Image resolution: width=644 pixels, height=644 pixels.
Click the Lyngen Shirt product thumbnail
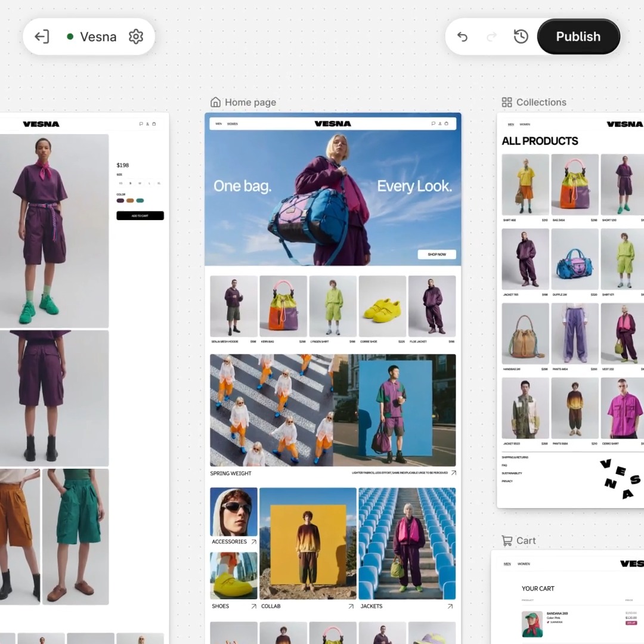tap(333, 306)
